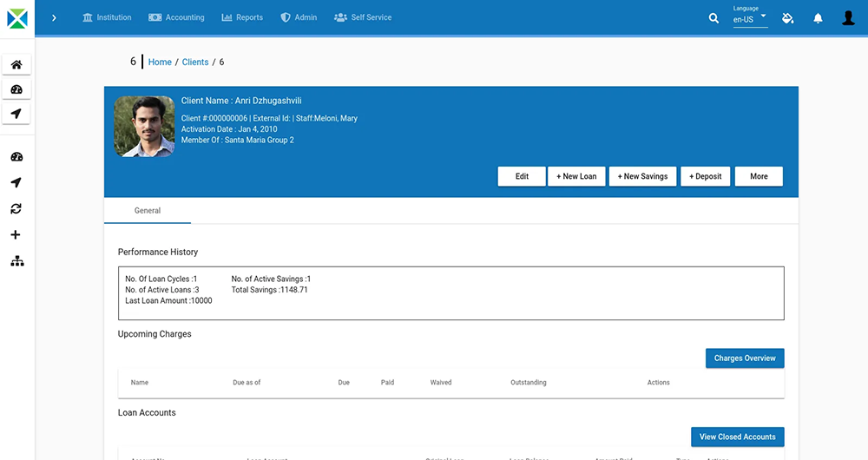The width and height of the screenshot is (868, 460).
Task: Click Activation Date Jan 4, 2010 text
Action: coord(229,129)
